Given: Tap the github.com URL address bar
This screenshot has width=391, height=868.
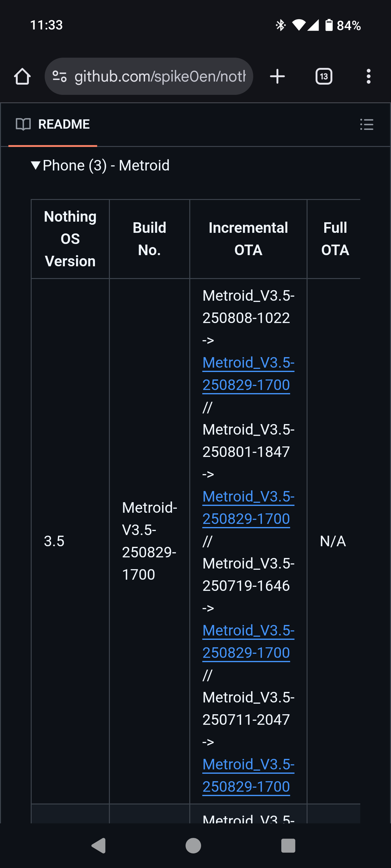Looking at the screenshot, I should [160, 77].
